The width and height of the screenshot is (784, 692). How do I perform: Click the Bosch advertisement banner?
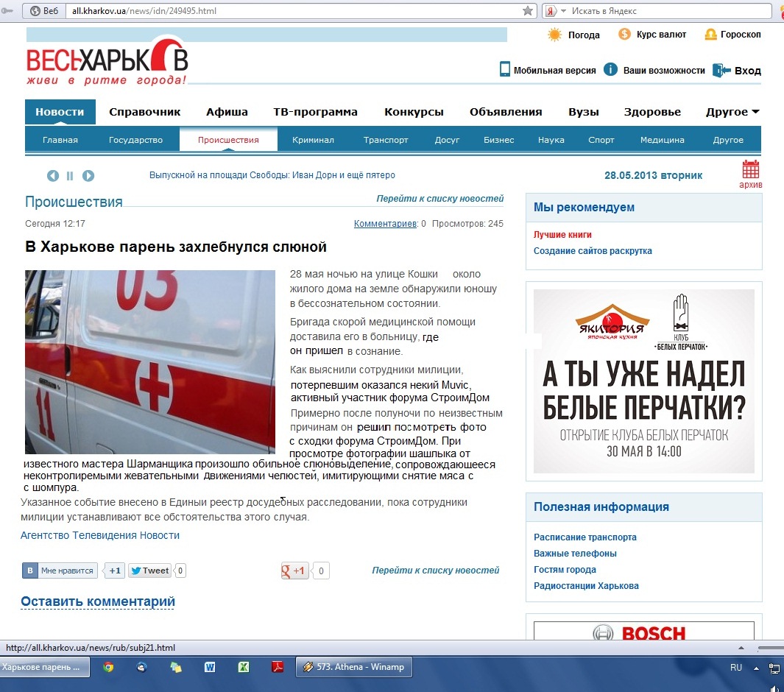click(x=644, y=630)
